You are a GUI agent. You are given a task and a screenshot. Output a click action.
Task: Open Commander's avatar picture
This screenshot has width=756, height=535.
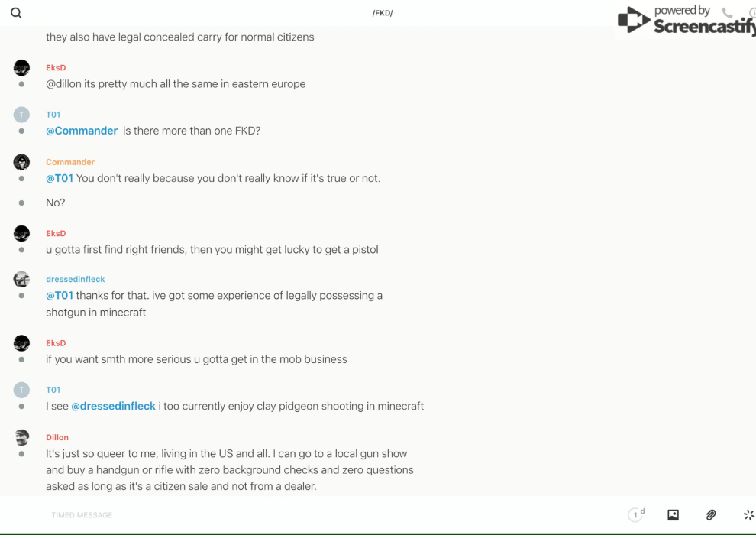[21, 162]
